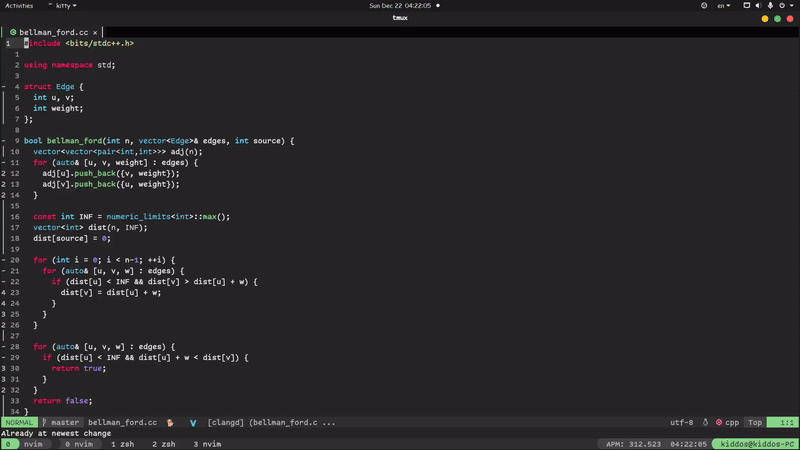Click the cpp filetype label
800x450 pixels.
(732, 422)
